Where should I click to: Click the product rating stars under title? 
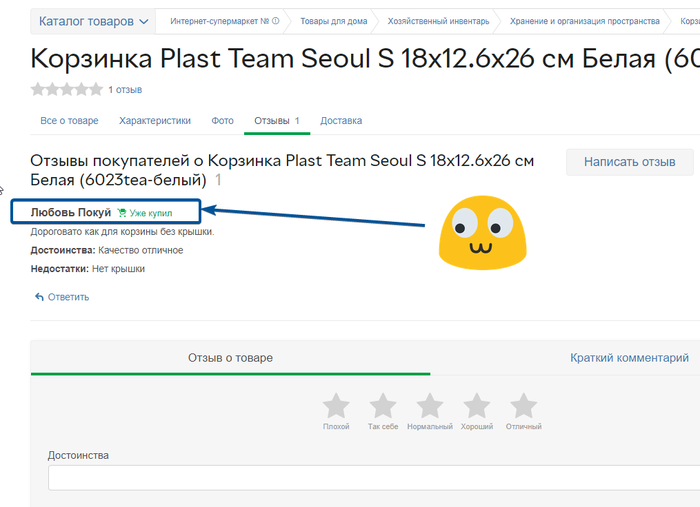point(66,89)
